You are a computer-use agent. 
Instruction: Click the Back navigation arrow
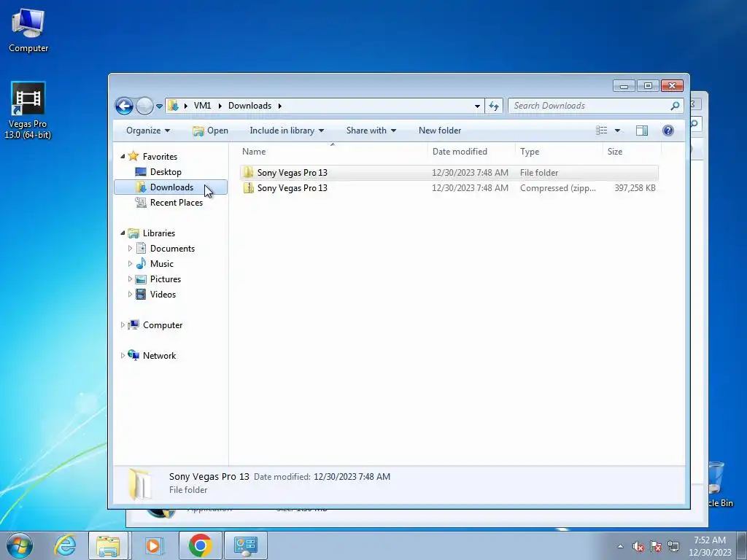pyautogui.click(x=124, y=106)
